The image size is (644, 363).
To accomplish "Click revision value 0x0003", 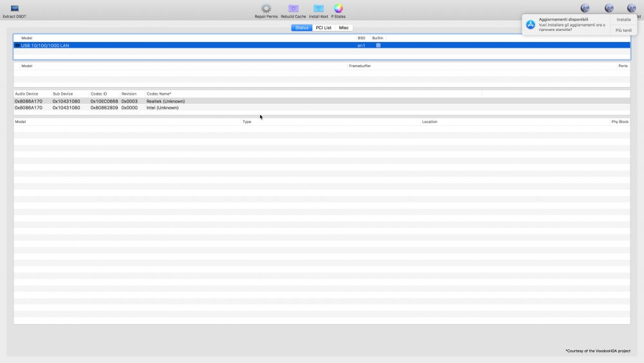I will [x=129, y=101].
